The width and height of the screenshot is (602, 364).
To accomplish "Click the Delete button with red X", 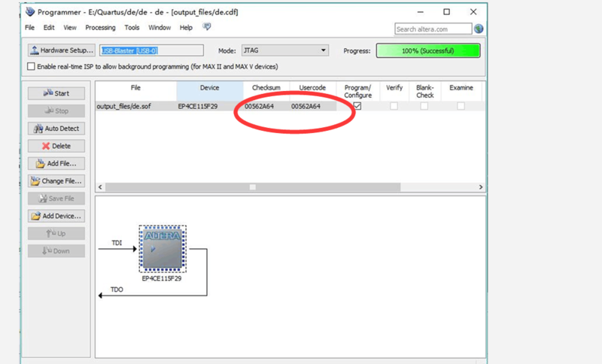I will 56,146.
